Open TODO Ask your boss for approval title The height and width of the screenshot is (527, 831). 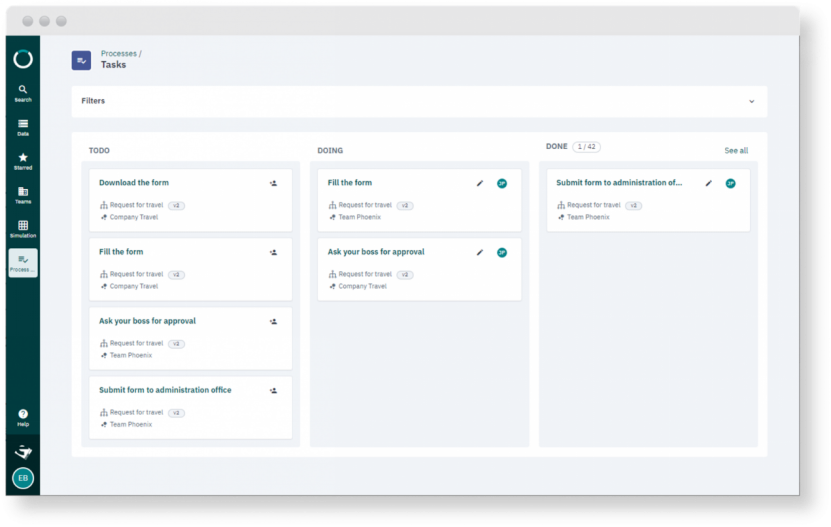[x=147, y=321]
